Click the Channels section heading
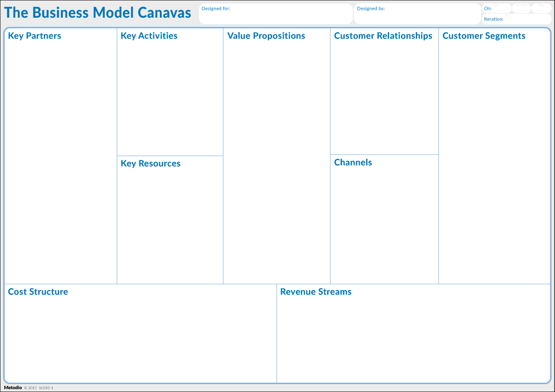Screen dimensions: 555x392 [x=353, y=162]
